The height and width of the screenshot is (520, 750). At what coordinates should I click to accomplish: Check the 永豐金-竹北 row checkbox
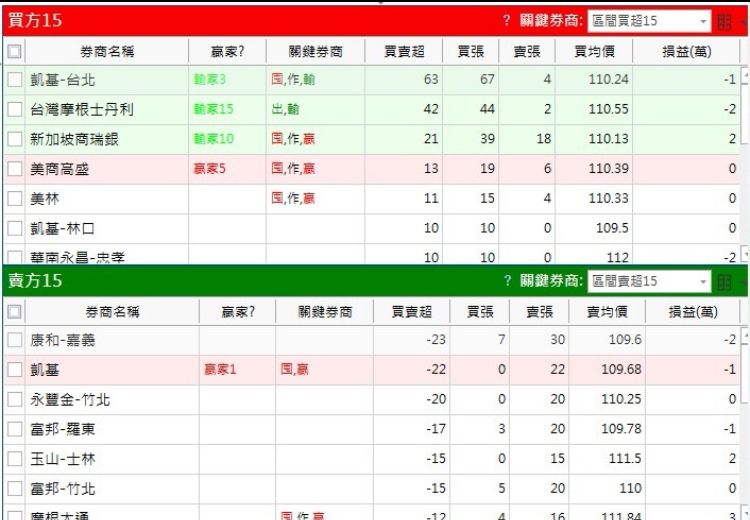[x=14, y=399]
